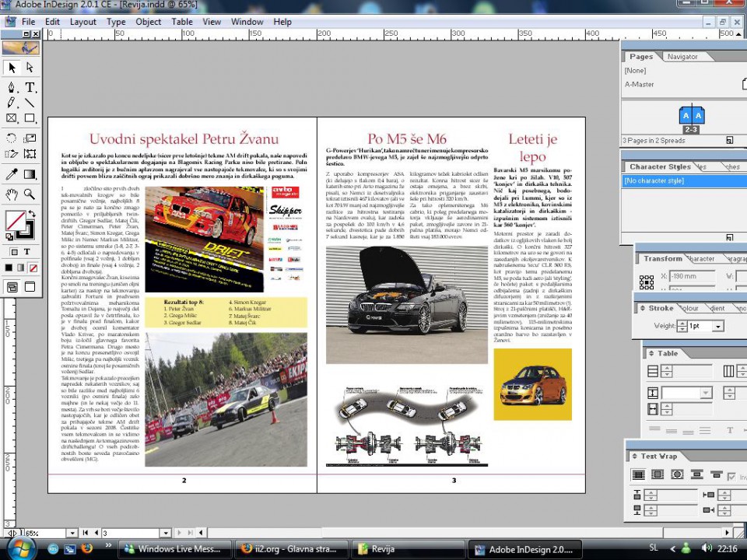This screenshot has height=560, width=747.
Task: Toggle the Invert checkbox in Text Wrap
Action: [731, 476]
